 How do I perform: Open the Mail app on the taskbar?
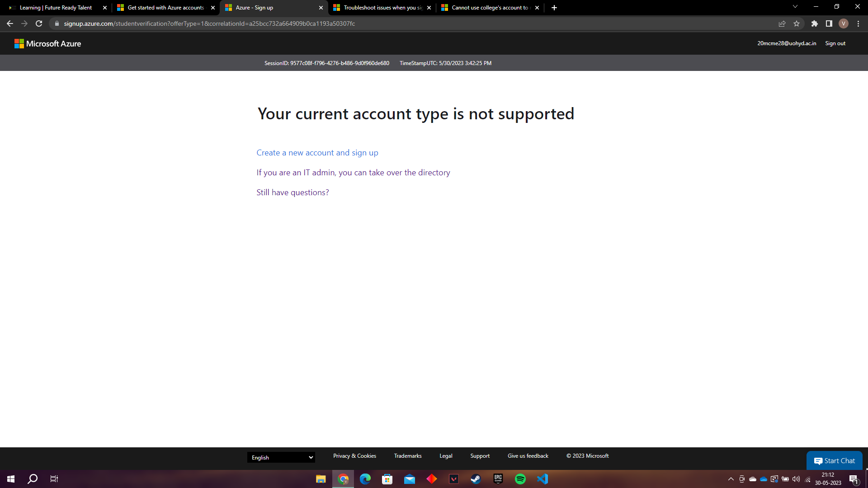pyautogui.click(x=410, y=479)
